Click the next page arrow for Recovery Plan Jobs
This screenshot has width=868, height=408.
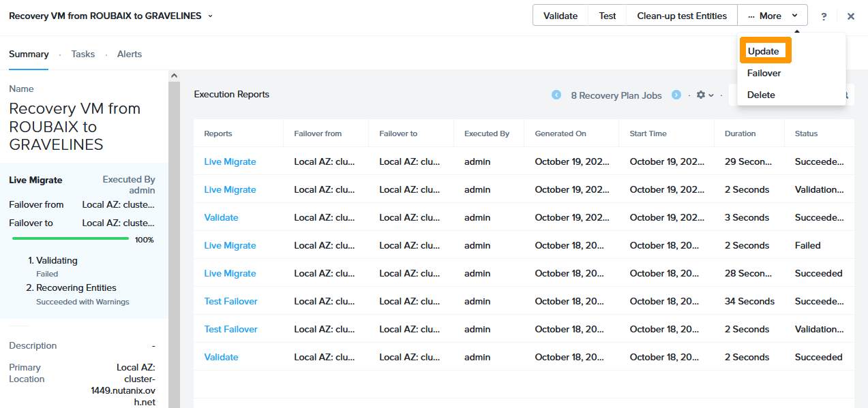click(x=676, y=95)
